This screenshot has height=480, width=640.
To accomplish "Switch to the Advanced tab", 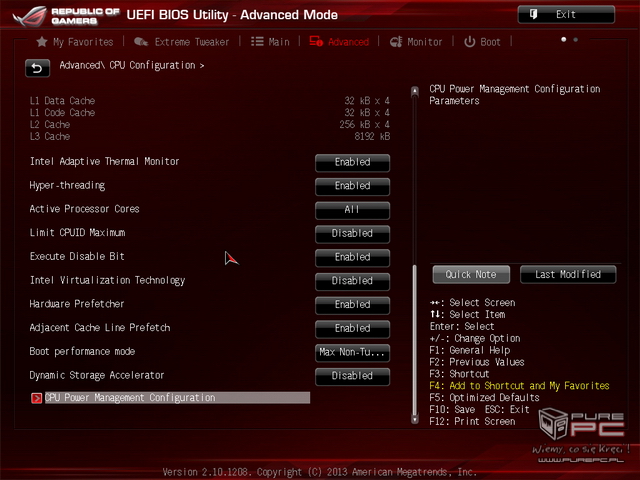I will [340, 42].
